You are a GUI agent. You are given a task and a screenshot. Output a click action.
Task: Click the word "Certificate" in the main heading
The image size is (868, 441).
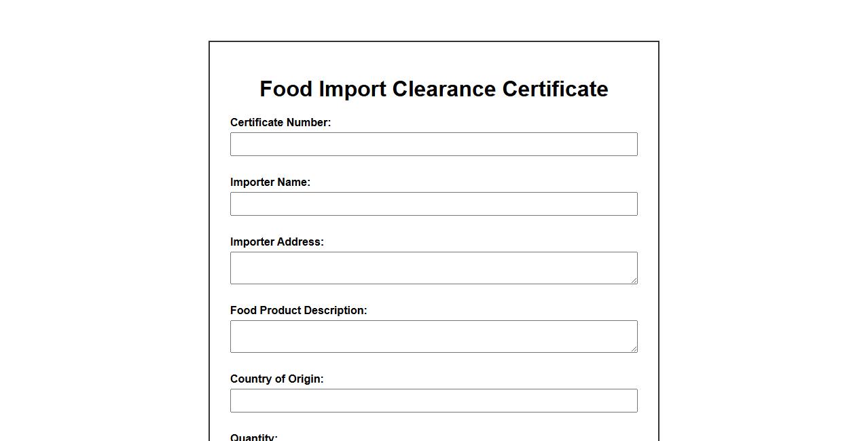pos(555,89)
